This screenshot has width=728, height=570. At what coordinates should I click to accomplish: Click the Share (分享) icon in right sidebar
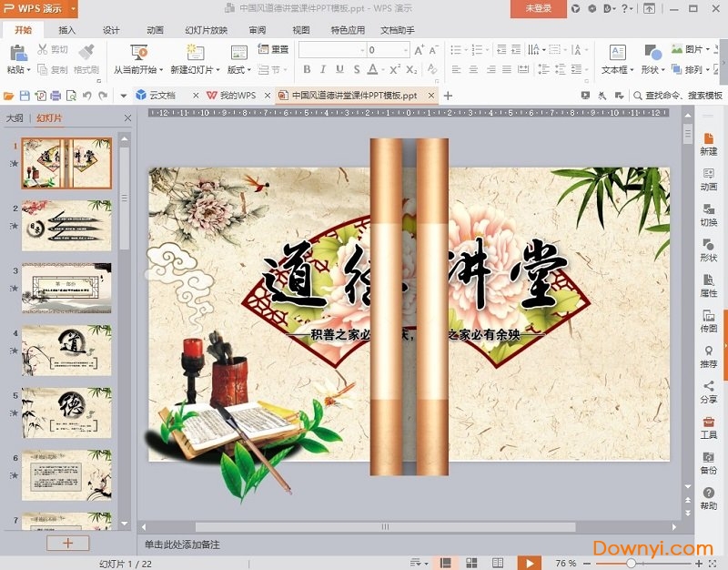coord(709,389)
